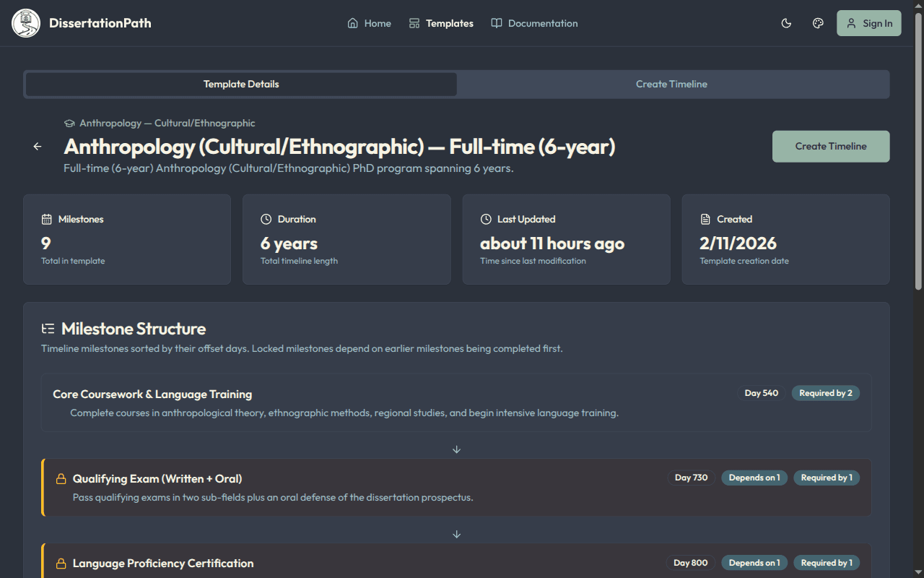Click the DissertationPath logo icon

pyautogui.click(x=25, y=22)
